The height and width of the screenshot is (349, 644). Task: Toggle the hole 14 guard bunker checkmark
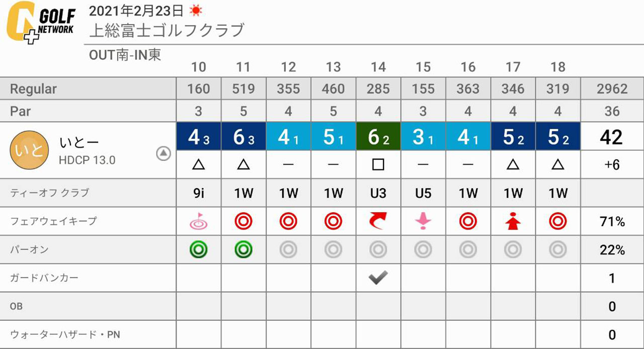tap(378, 278)
